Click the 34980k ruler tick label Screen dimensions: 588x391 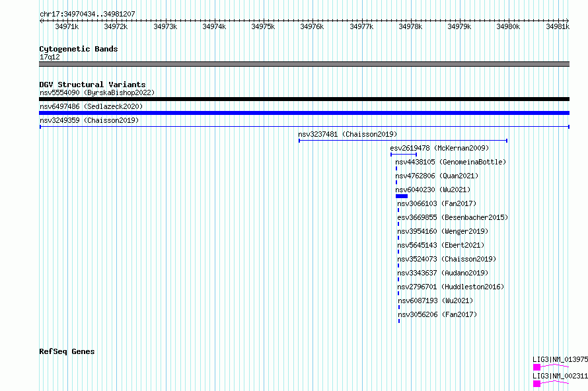coord(508,26)
